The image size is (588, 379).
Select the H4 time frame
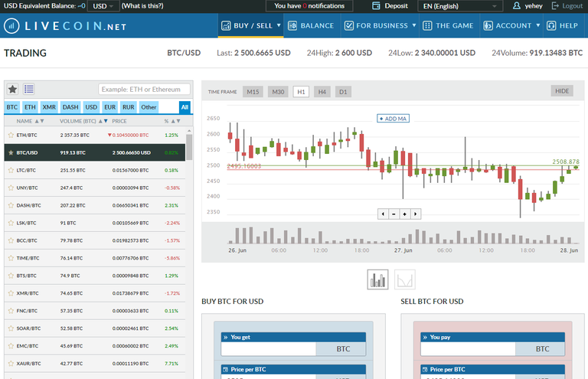point(322,92)
